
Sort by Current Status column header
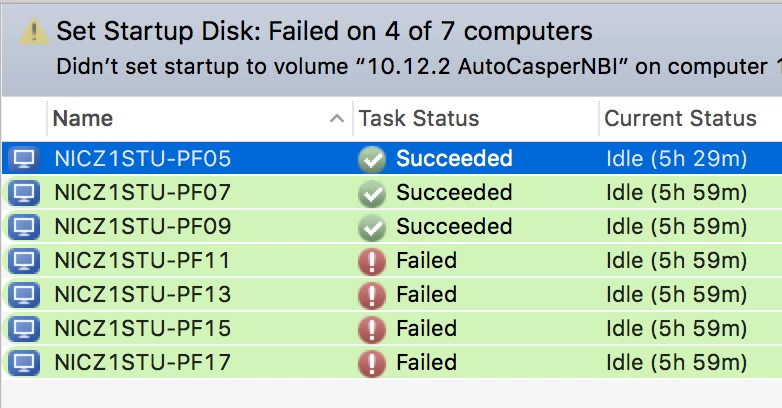(680, 119)
